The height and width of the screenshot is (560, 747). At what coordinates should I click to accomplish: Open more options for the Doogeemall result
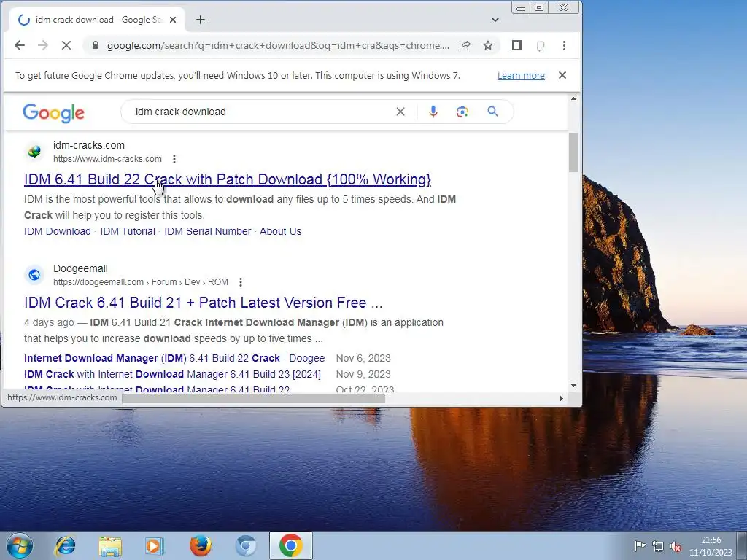241,282
